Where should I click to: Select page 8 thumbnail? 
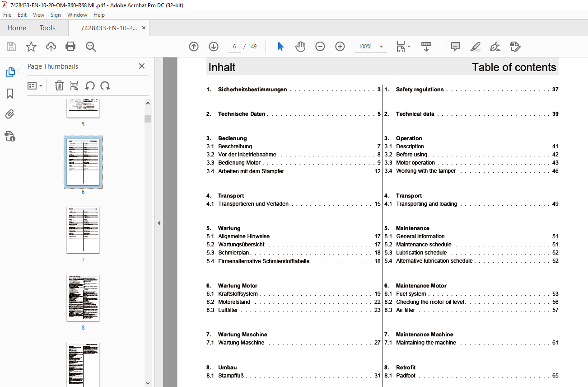pos(83,298)
